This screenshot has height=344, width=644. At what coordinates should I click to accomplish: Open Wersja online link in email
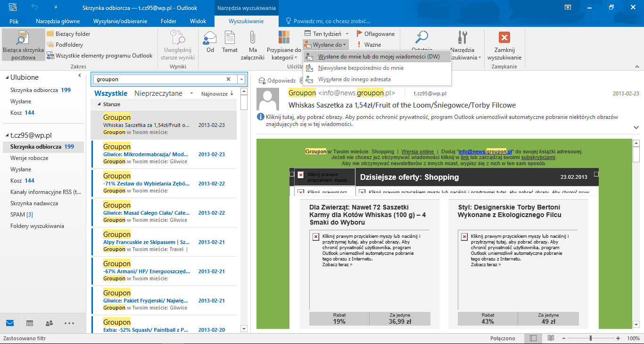[x=418, y=151]
